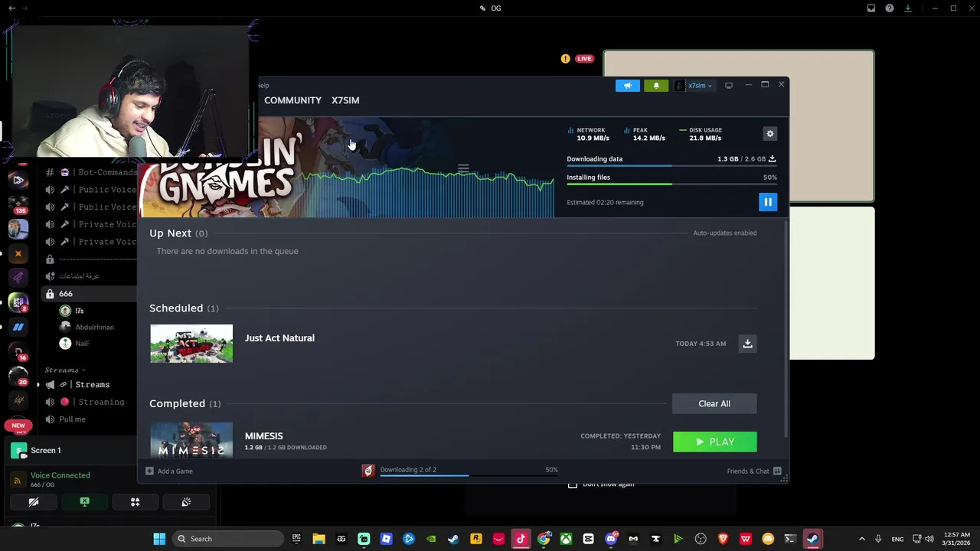Click Voice Connected status text

pyautogui.click(x=60, y=475)
